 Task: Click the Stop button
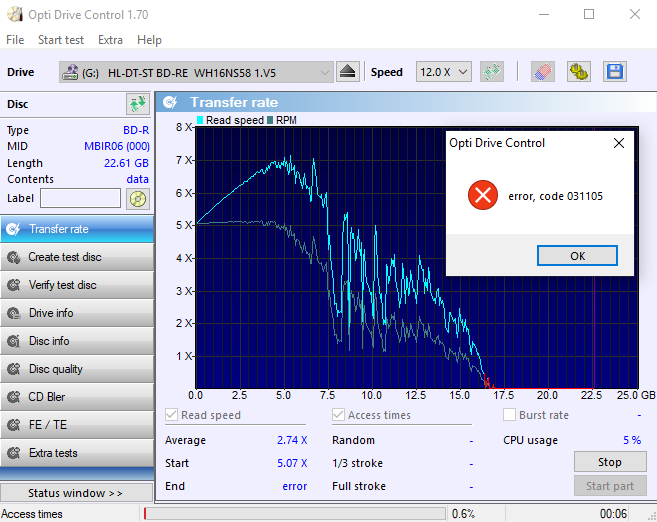[610, 462]
